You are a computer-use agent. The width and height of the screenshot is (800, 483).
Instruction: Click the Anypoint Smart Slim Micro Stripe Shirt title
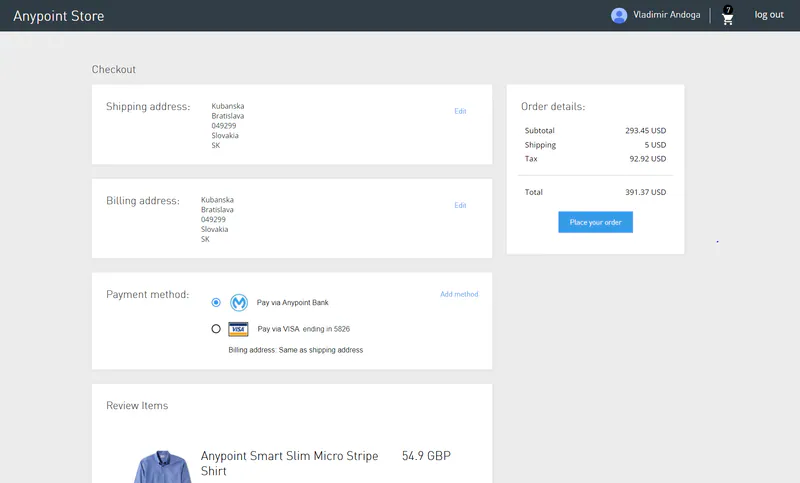tap(289, 463)
